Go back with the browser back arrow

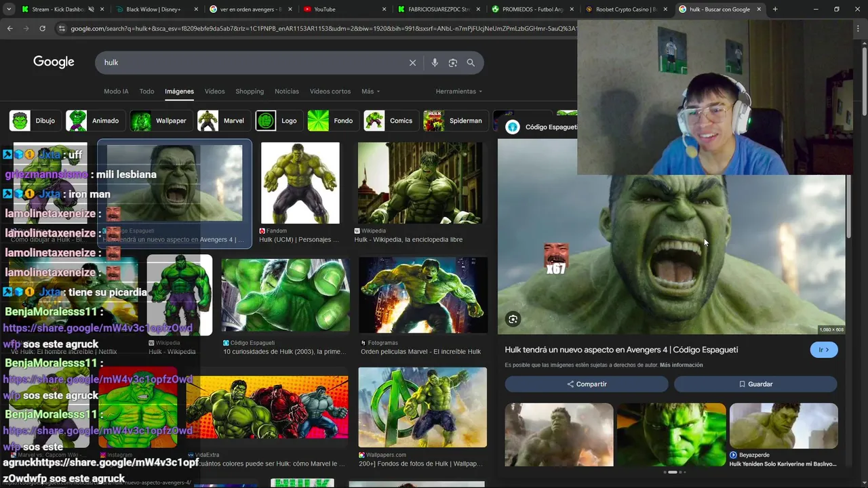point(9,28)
